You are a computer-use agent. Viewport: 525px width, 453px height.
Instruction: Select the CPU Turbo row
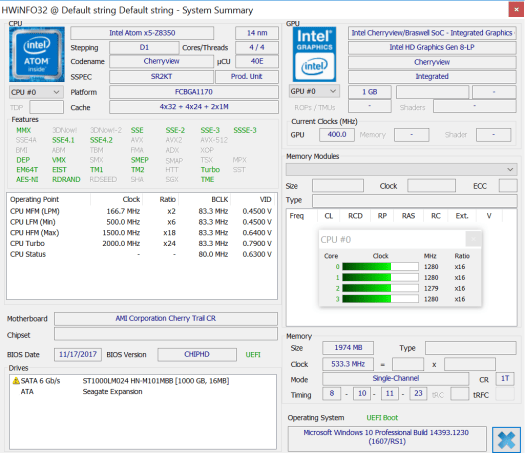pos(141,243)
